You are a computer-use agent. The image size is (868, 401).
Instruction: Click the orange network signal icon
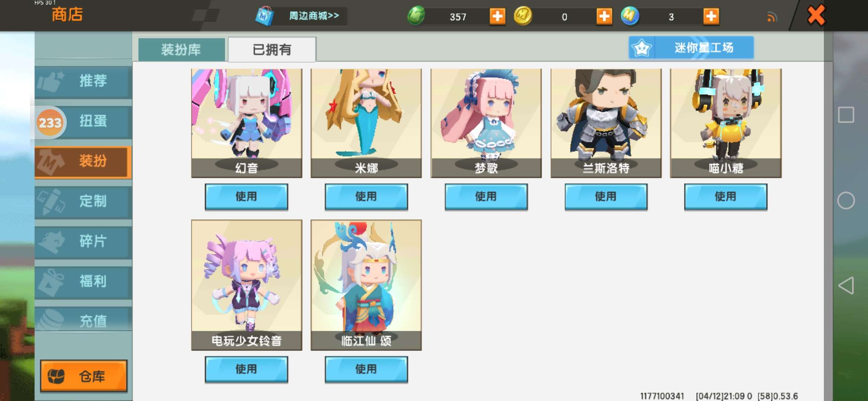pos(772,17)
